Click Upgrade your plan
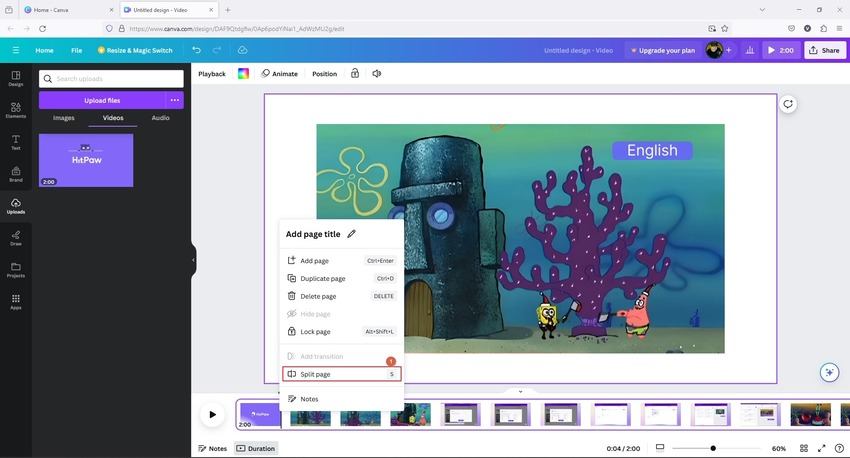The image size is (850, 458). click(x=662, y=50)
